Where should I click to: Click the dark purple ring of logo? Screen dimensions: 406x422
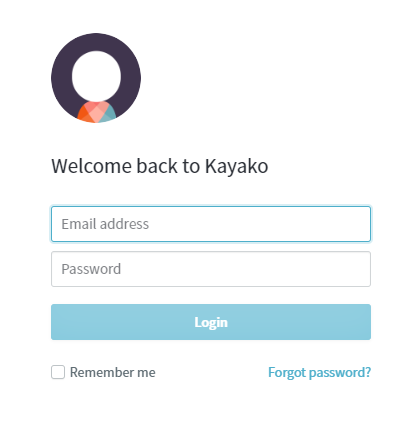point(61,78)
